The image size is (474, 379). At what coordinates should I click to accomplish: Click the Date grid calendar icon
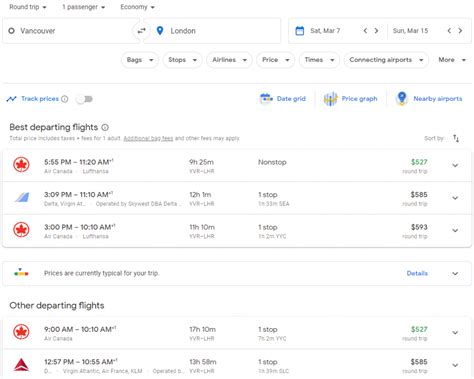click(266, 99)
